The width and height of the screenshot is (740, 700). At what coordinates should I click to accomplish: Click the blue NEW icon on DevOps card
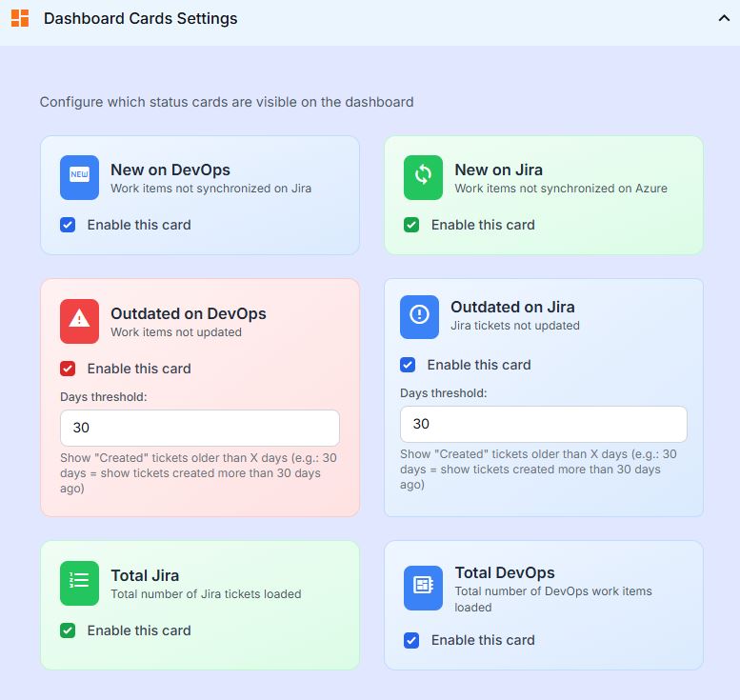79,178
